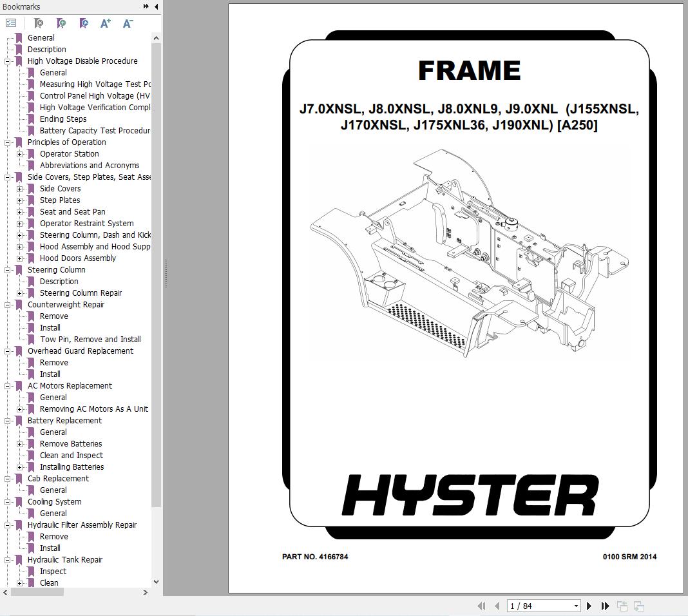Click the go-to current bookmark icon
688x616 pixels.
(x=83, y=23)
